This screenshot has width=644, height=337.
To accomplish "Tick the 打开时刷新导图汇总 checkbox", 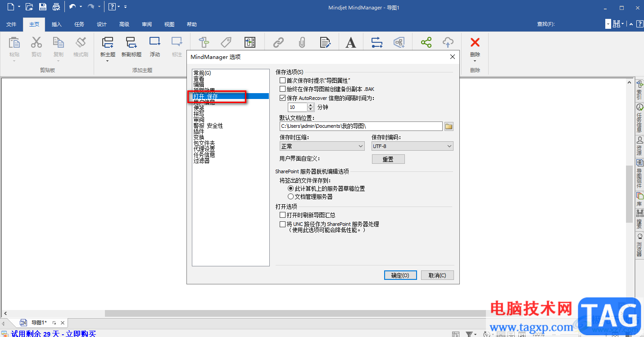I will 283,216.
